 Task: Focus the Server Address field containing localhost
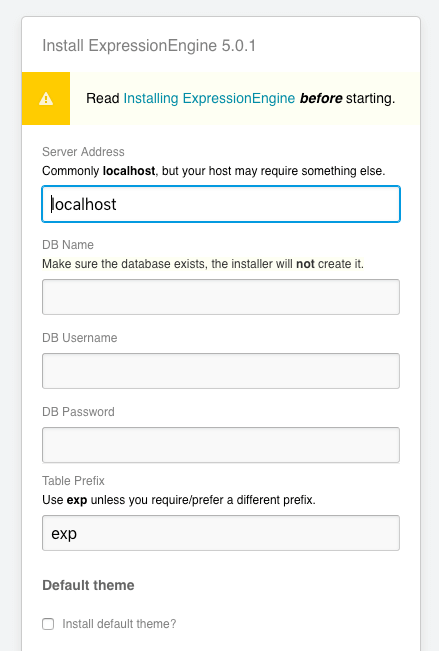click(x=221, y=204)
